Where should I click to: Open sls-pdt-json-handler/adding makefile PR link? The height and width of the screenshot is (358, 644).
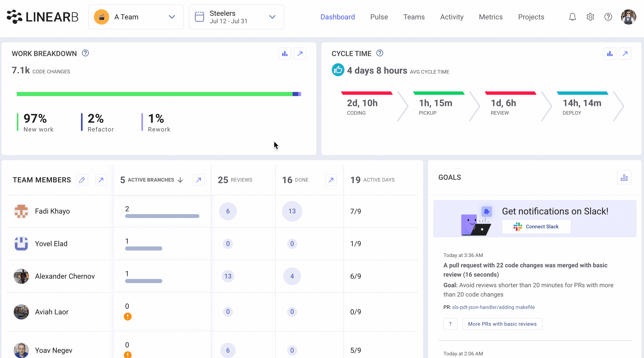[493, 307]
